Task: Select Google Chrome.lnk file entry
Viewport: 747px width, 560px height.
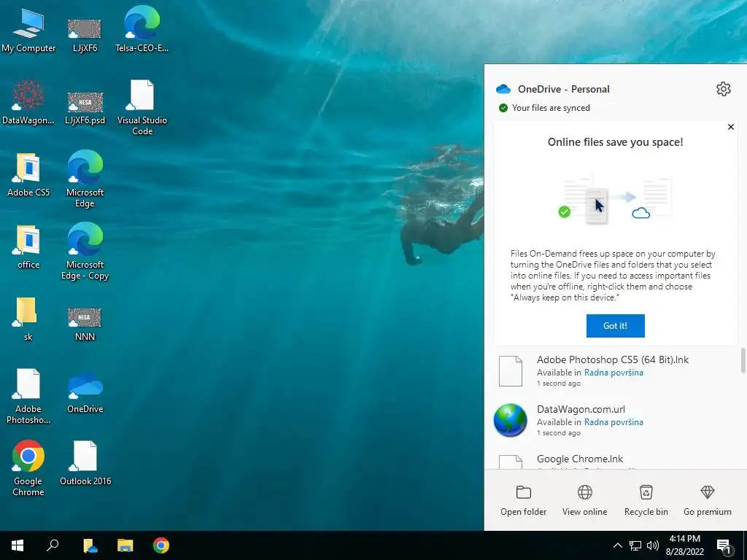Action: (612, 459)
